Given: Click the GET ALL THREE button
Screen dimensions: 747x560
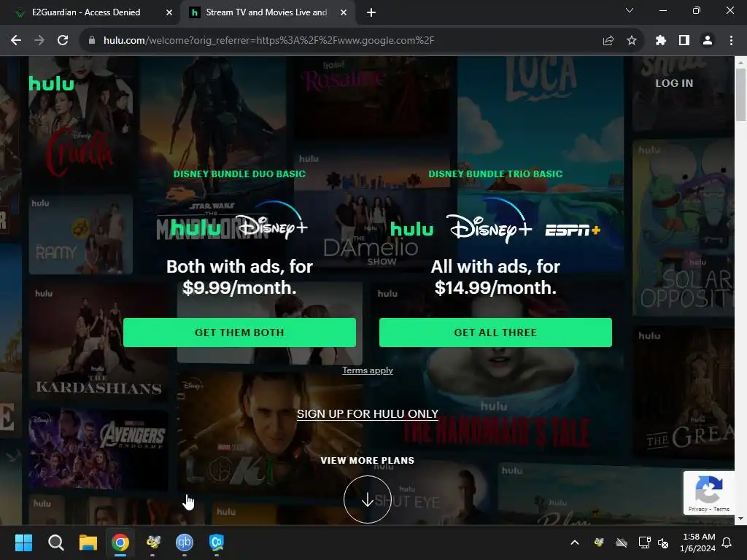Looking at the screenshot, I should tap(495, 332).
